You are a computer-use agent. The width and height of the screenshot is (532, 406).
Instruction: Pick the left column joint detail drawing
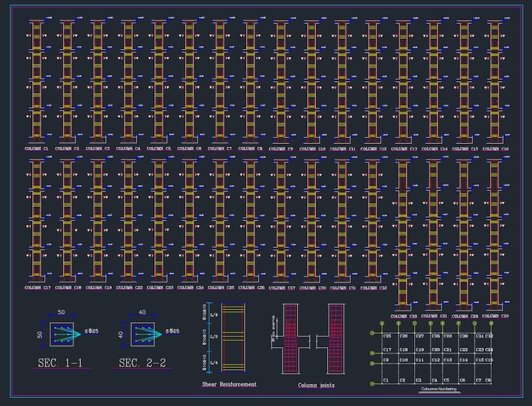(291, 339)
